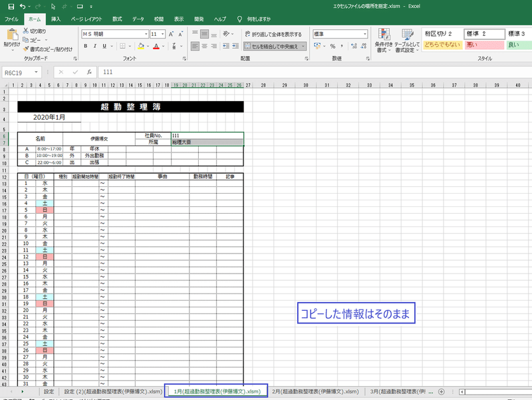Toggle top vertical alignment
The width and height of the screenshot is (532, 400).
[x=195, y=34]
